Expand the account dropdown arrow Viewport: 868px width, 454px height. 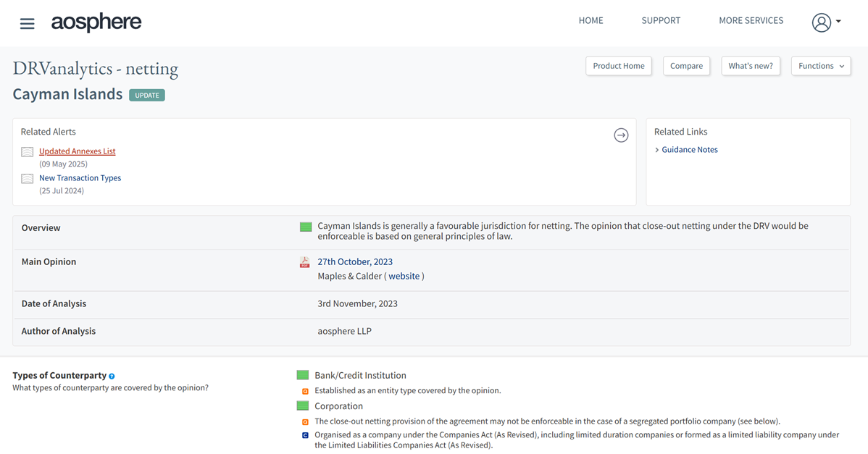pos(839,22)
